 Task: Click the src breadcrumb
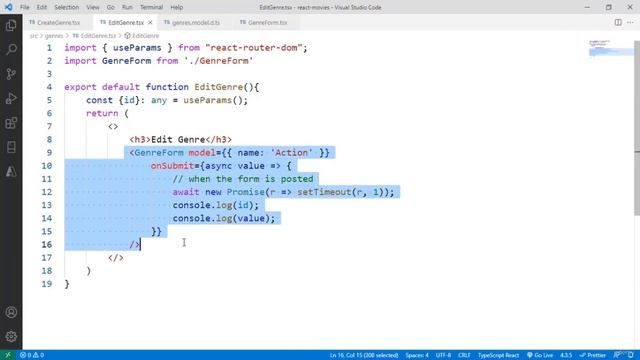pos(33,36)
